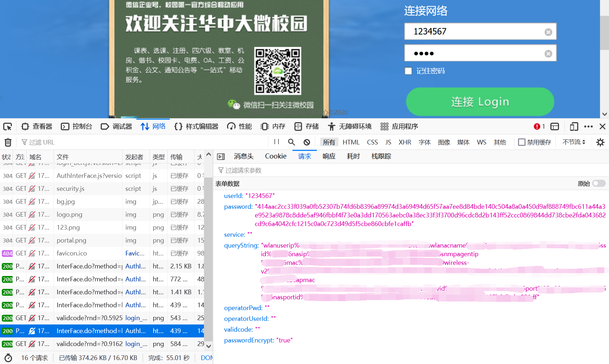The image size is (609, 364).
Task: Click the page scrollbar down arrow
Action: 605,114
